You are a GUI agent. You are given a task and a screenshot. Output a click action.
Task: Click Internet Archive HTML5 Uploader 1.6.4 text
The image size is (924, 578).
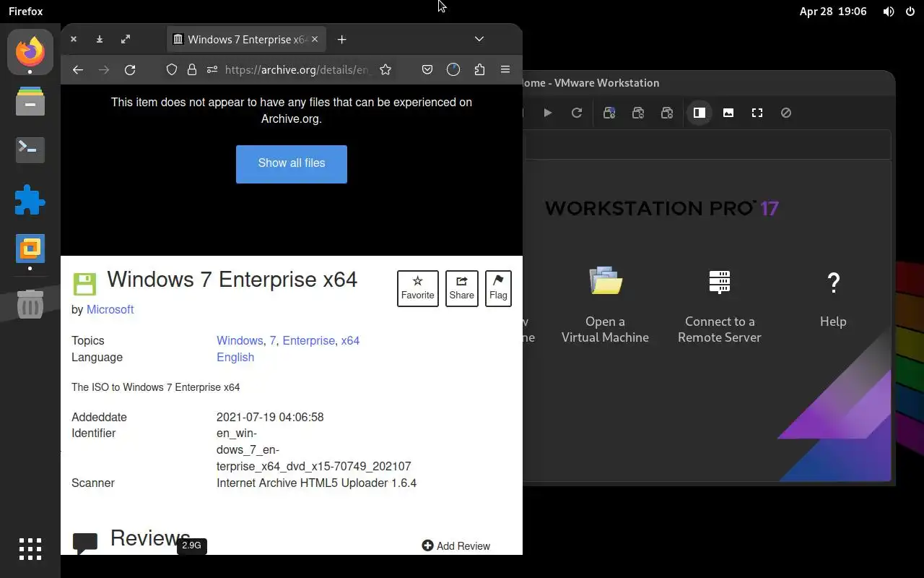pos(316,483)
